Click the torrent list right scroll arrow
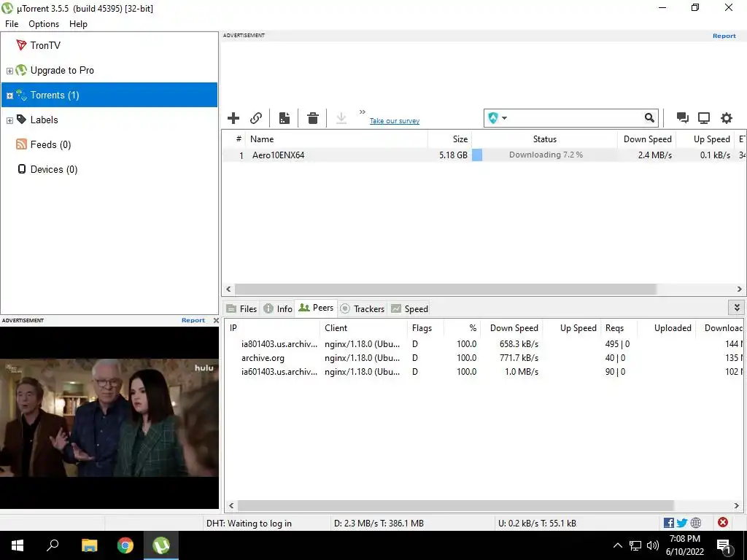 click(x=740, y=289)
